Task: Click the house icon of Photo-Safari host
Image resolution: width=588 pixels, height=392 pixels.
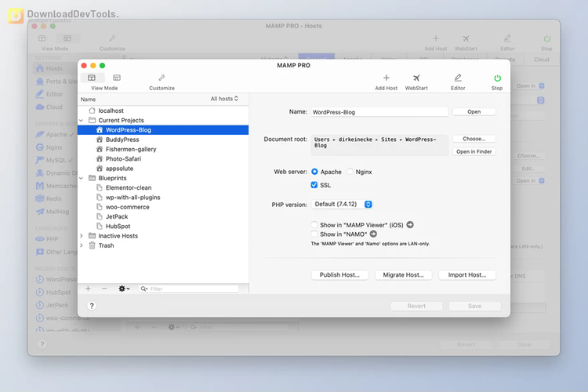Action: [x=99, y=158]
